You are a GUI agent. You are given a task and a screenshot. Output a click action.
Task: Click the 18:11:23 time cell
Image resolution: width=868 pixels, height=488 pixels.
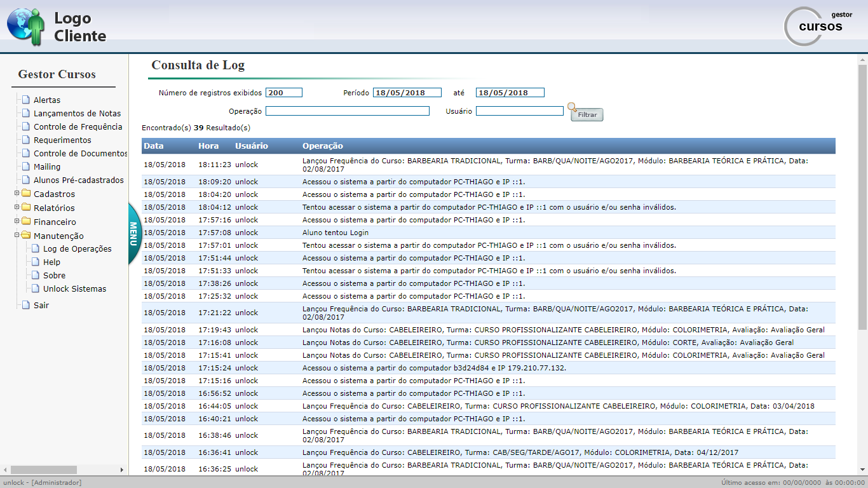coord(215,165)
